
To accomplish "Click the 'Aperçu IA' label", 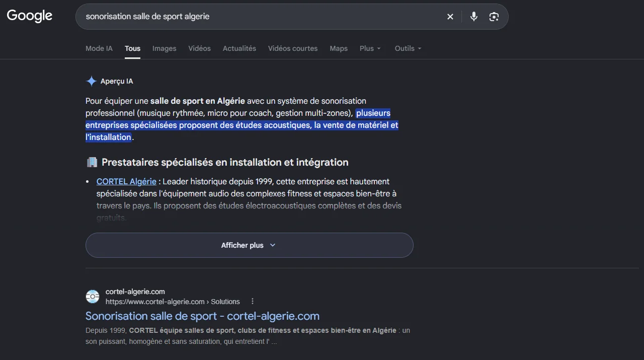I will (117, 81).
